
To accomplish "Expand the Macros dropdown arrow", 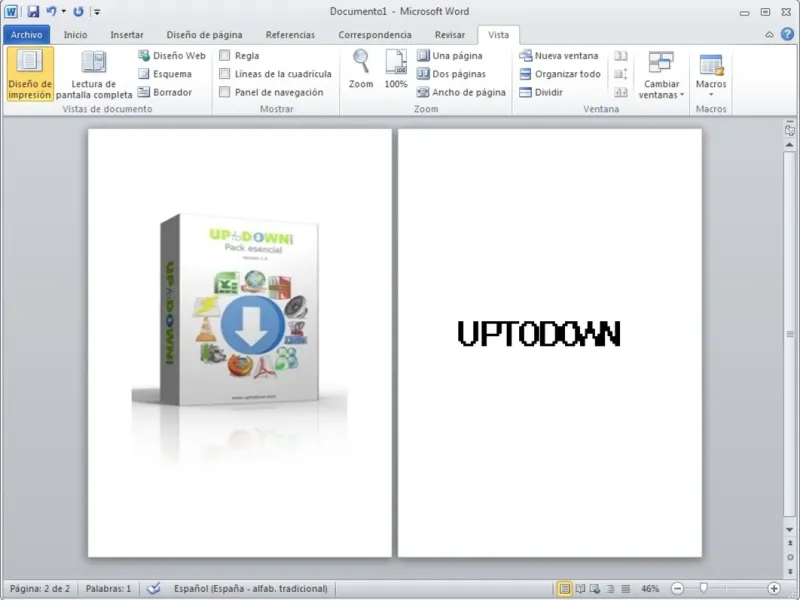I will (x=711, y=95).
